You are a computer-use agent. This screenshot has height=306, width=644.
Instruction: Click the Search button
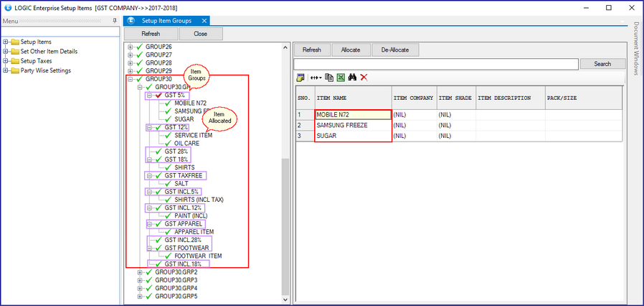point(602,64)
